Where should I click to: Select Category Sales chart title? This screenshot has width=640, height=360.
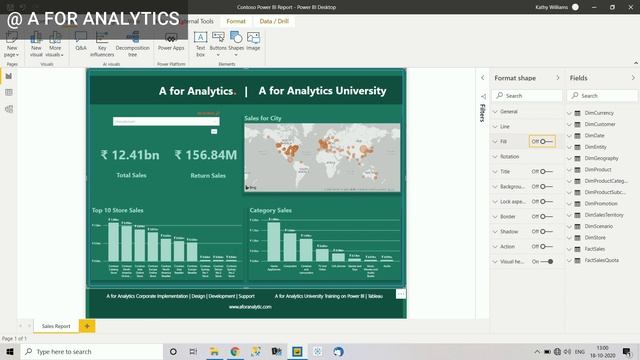[x=271, y=210]
